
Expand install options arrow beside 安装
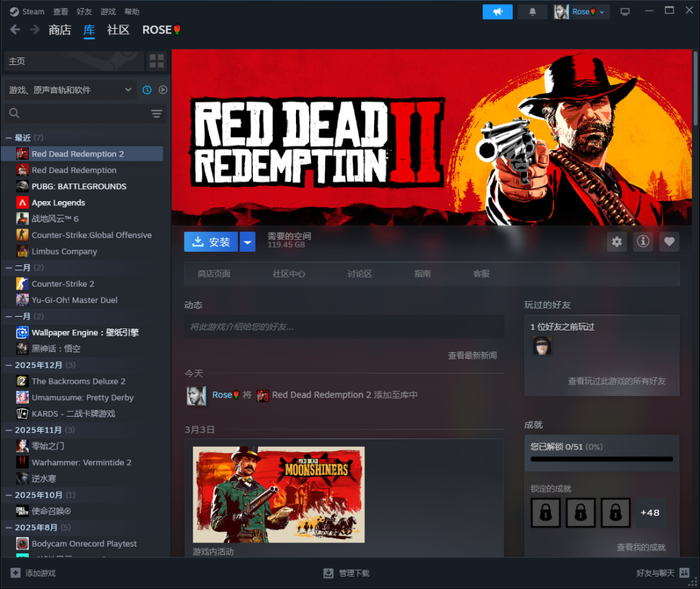[x=247, y=241]
